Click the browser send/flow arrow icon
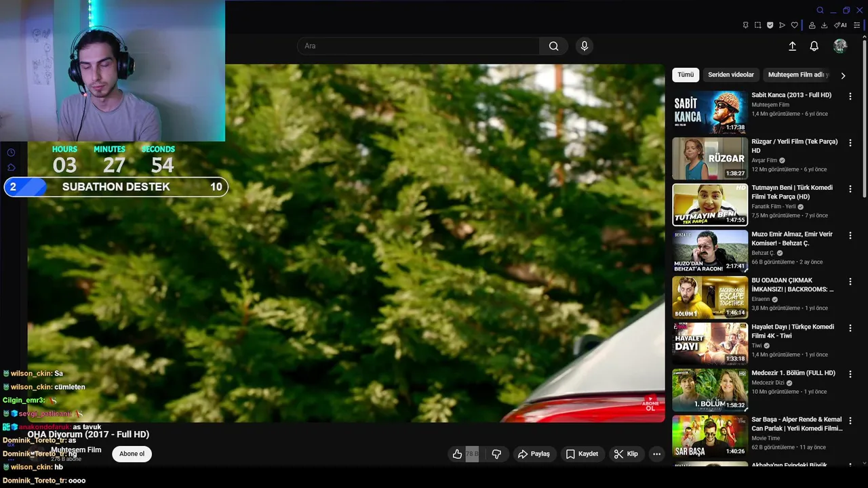The image size is (868, 488). point(782,25)
